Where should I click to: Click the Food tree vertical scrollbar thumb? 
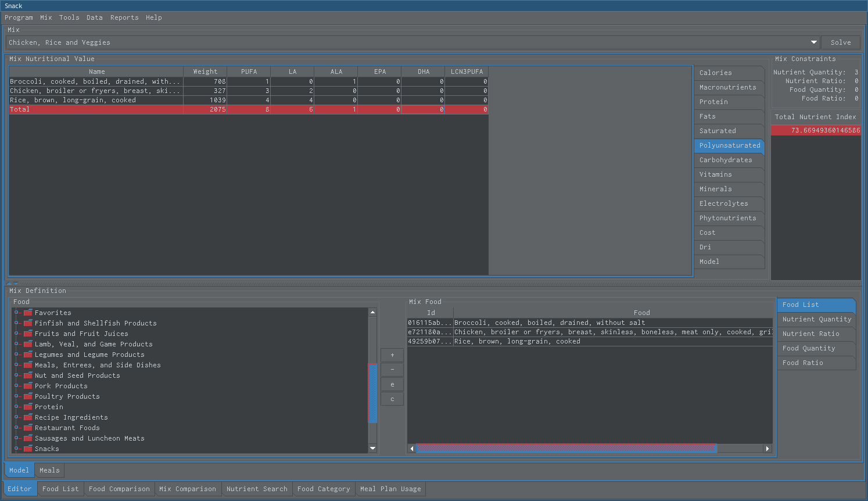click(373, 393)
